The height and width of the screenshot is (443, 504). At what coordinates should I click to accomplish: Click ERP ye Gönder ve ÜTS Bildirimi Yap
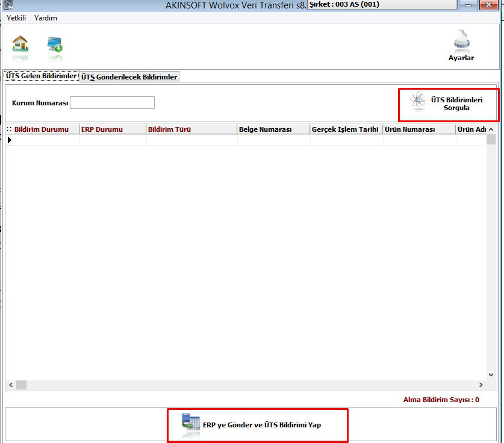258,426
